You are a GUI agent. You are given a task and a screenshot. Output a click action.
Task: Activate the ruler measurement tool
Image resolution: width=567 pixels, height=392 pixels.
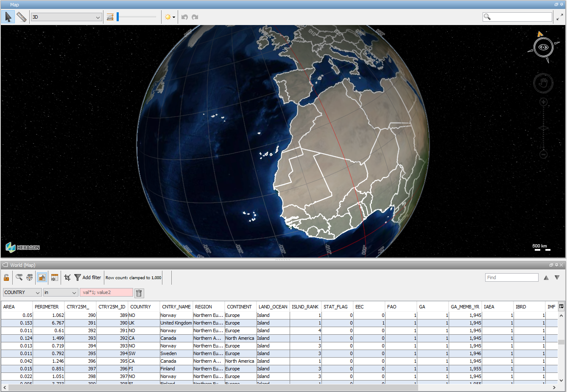click(22, 17)
